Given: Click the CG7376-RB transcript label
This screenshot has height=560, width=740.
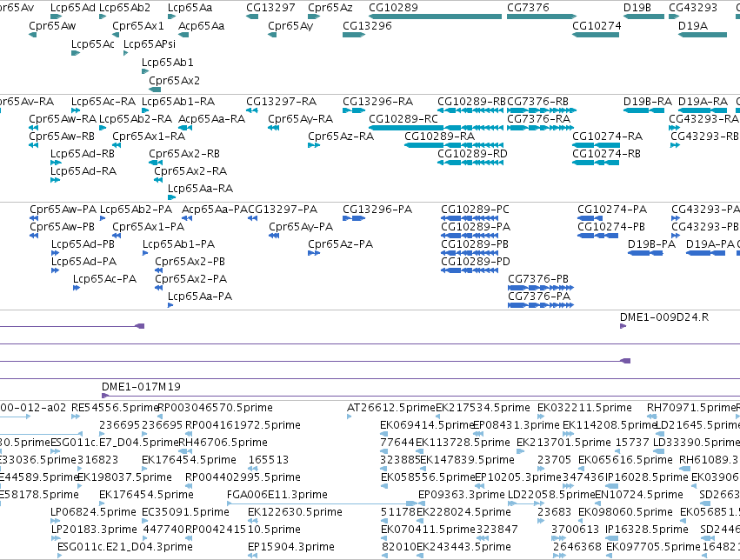Looking at the screenshot, I should [x=537, y=102].
